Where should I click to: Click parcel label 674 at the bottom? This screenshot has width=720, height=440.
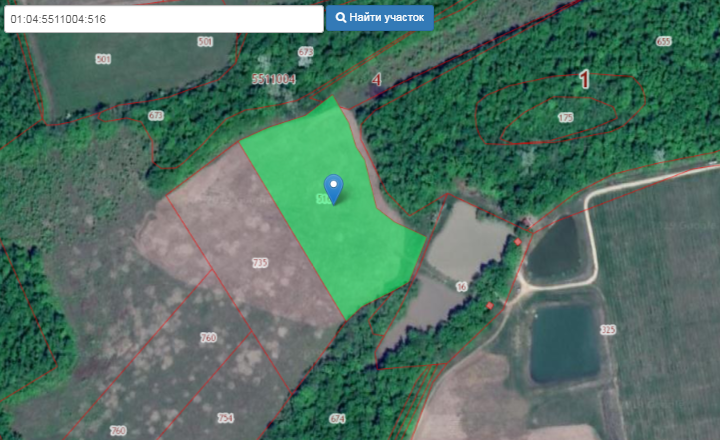pos(337,418)
